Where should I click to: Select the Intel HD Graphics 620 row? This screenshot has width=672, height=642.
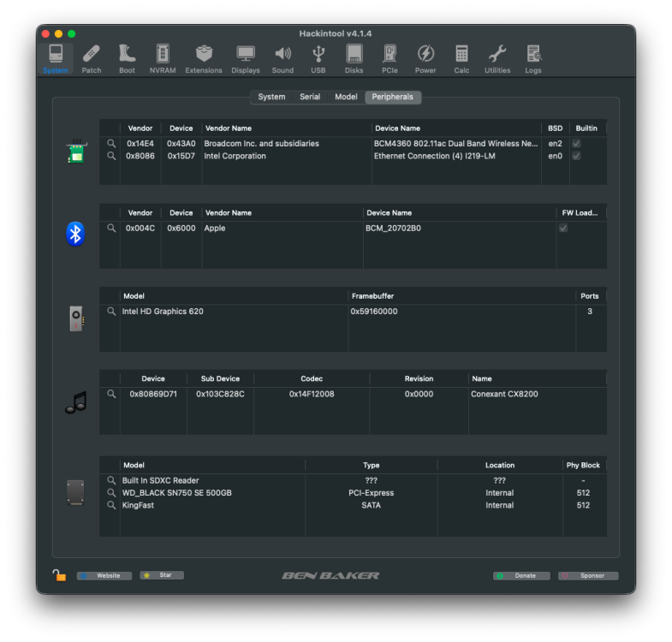[x=354, y=311]
